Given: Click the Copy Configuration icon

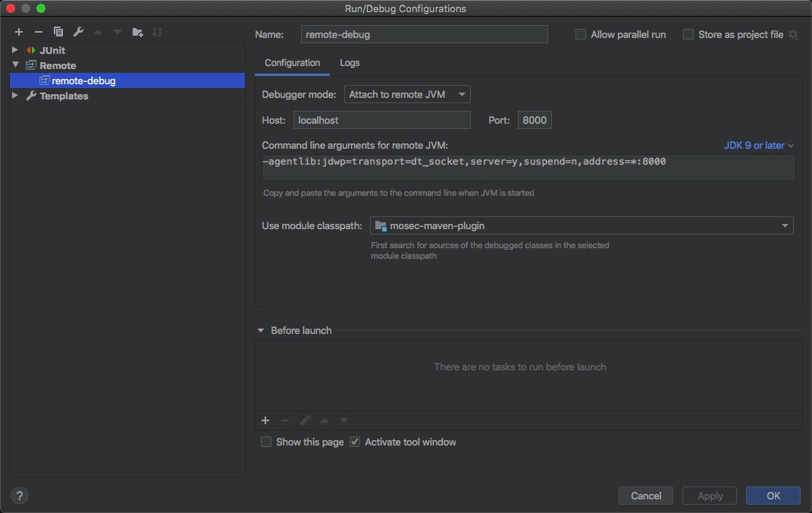Looking at the screenshot, I should (x=58, y=32).
